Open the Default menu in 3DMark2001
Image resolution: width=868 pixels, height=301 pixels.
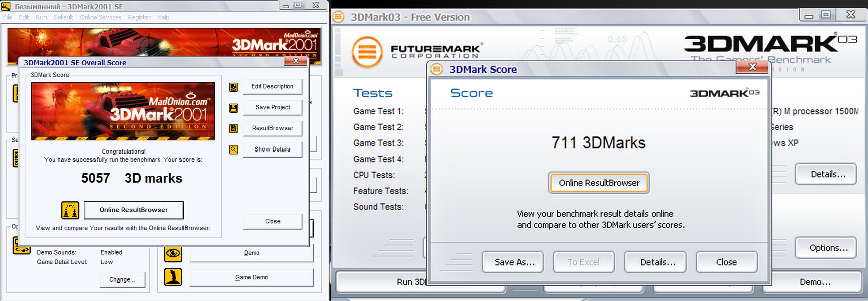point(63,17)
